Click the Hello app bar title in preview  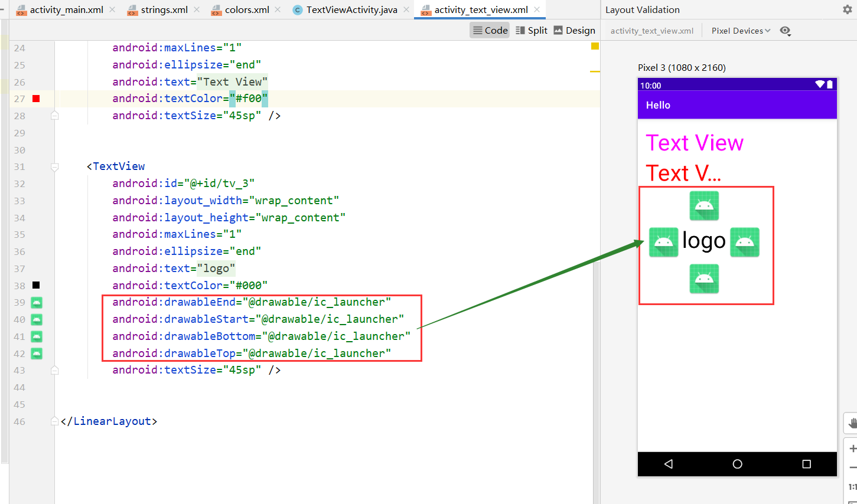(658, 105)
